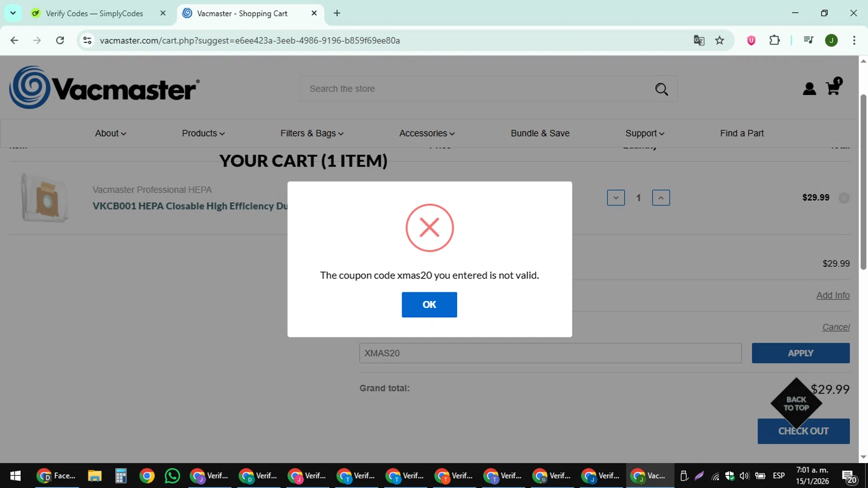Open the media control icon

(x=808, y=40)
